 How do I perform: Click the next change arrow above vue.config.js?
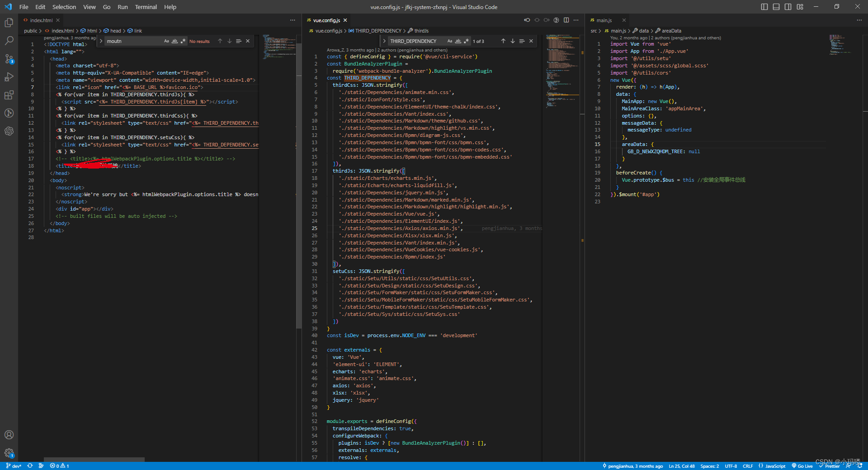(x=547, y=20)
